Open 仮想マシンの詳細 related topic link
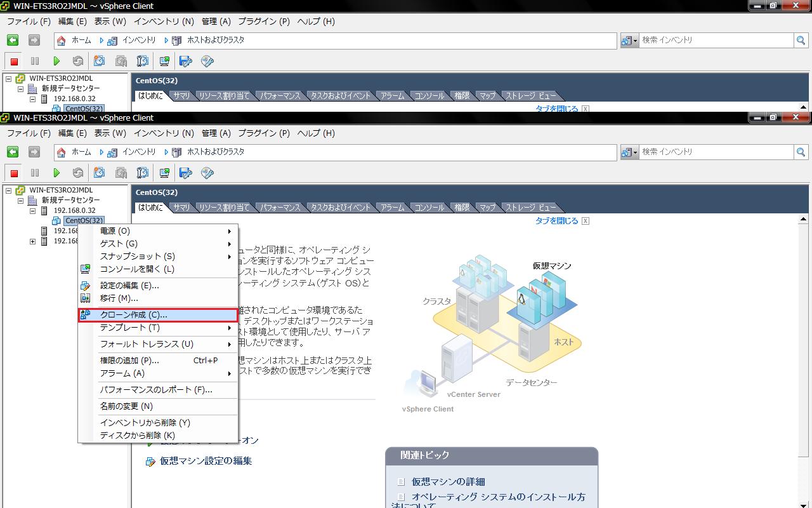Image resolution: width=812 pixels, height=508 pixels. coord(449,482)
